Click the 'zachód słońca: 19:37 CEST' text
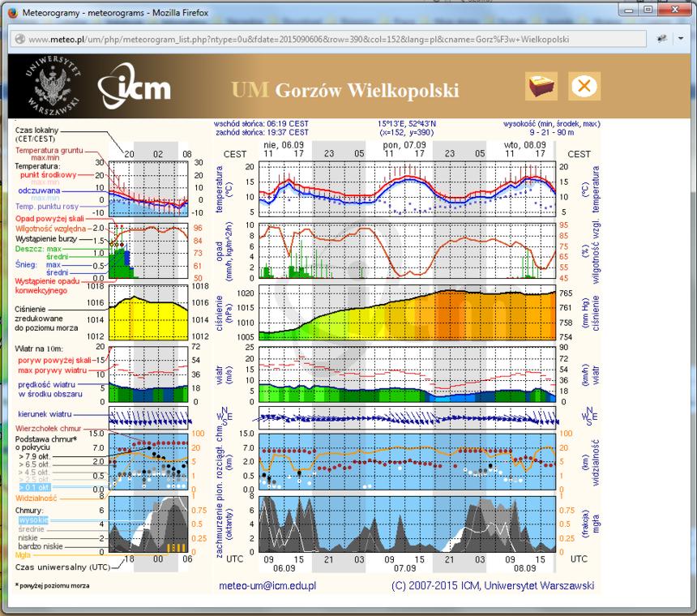The height and width of the screenshot is (616, 697). [x=263, y=132]
